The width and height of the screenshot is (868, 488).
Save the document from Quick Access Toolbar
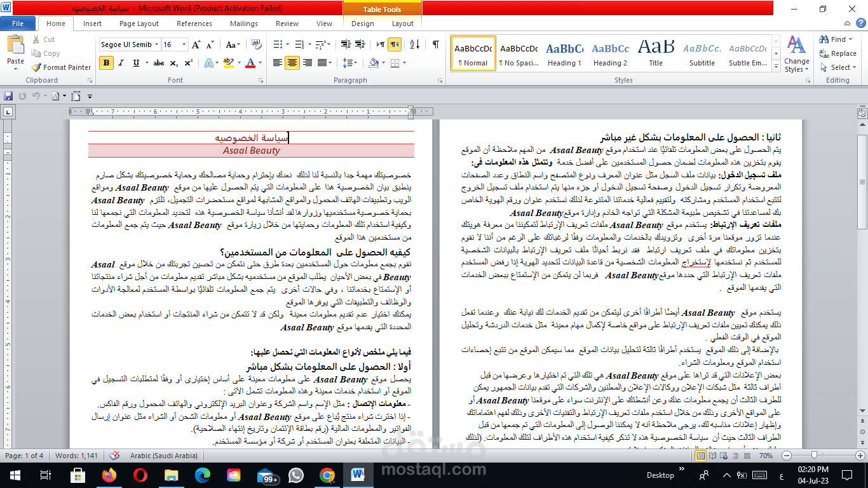(8, 96)
